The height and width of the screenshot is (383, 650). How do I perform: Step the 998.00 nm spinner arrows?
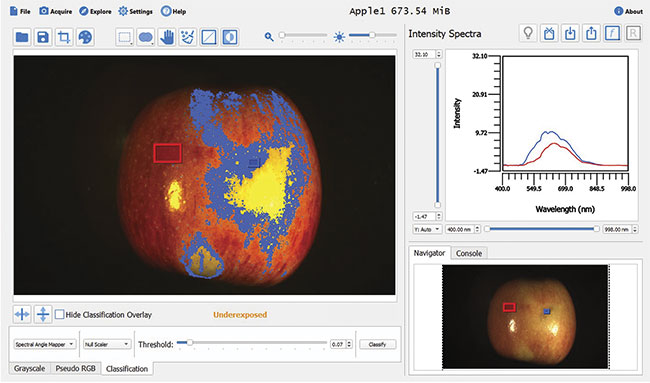pos(635,229)
